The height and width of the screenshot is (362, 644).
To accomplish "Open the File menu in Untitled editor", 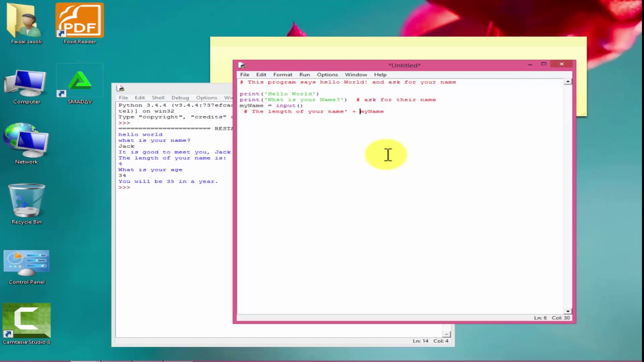I will 245,74.
